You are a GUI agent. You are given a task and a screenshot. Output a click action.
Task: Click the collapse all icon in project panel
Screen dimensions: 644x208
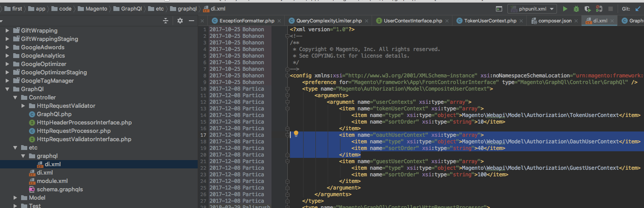(x=166, y=21)
